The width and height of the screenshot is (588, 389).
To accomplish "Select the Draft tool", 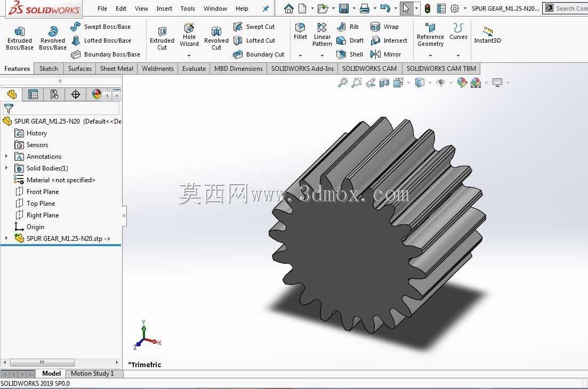I will pos(350,40).
